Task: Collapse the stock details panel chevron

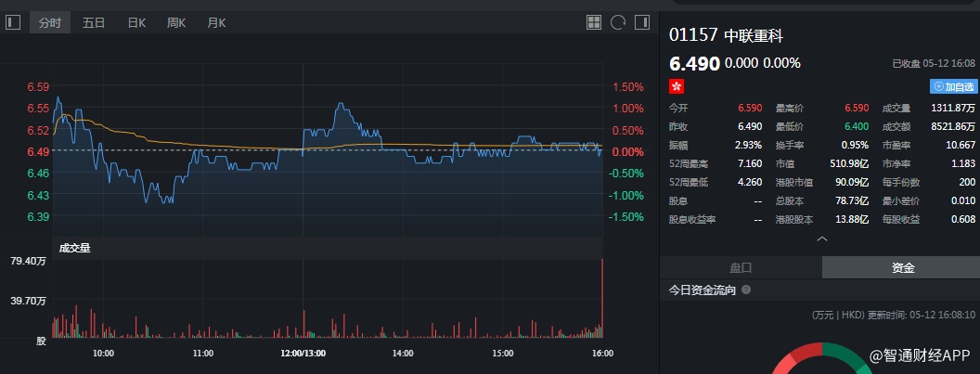Action: [819, 239]
